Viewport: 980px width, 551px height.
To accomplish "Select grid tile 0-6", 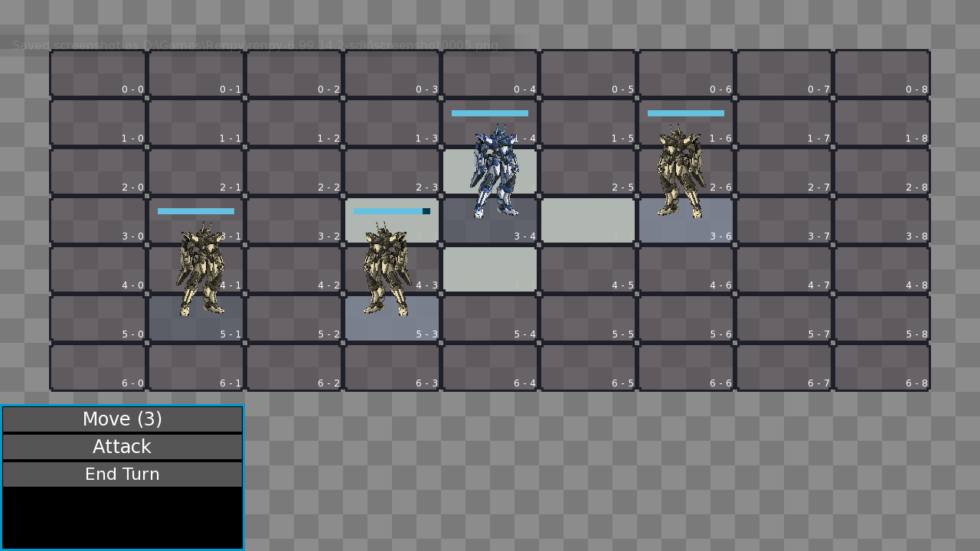I will (x=686, y=73).
